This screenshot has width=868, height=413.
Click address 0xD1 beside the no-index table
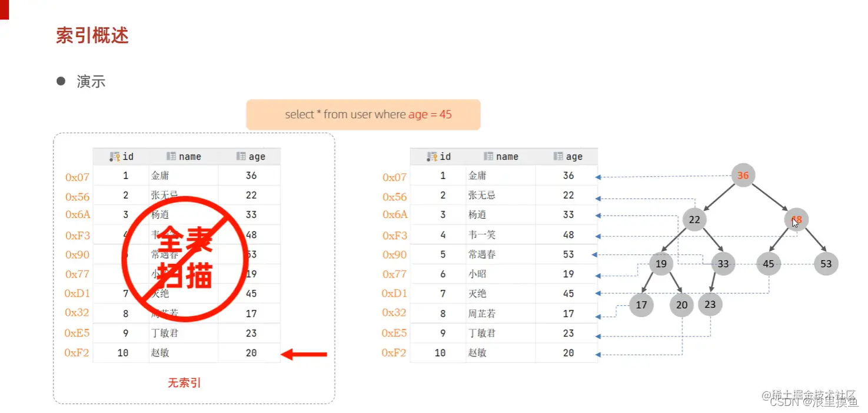pos(77,293)
